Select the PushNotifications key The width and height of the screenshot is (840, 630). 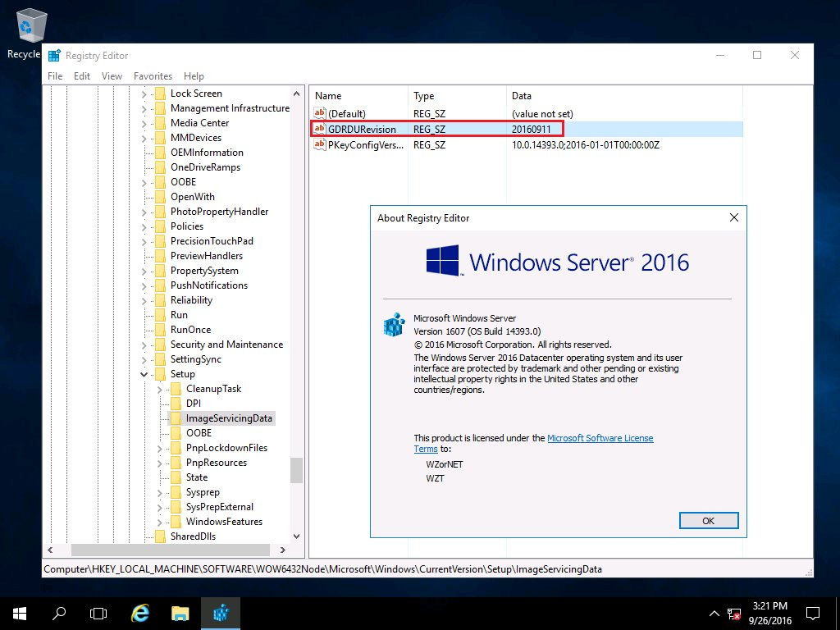tap(209, 285)
